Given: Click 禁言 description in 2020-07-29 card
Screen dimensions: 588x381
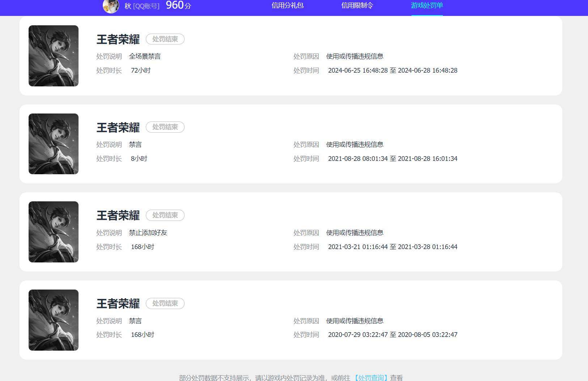Looking at the screenshot, I should click(135, 321).
